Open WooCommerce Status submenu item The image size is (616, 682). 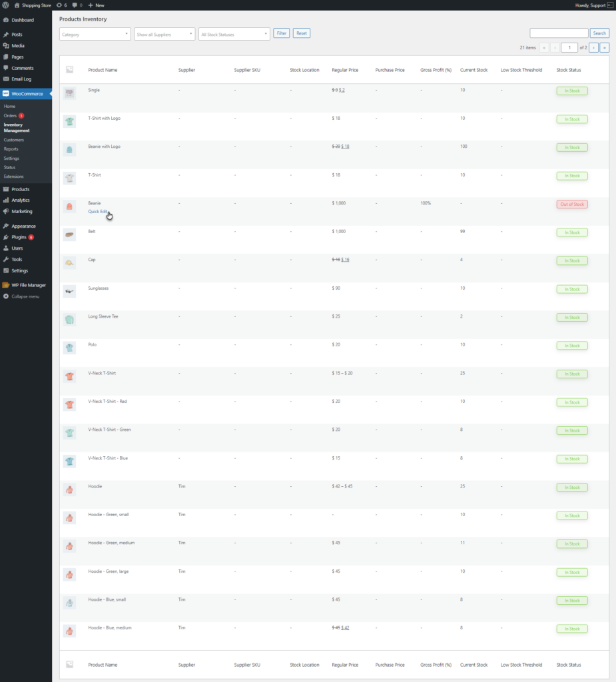pyautogui.click(x=9, y=167)
